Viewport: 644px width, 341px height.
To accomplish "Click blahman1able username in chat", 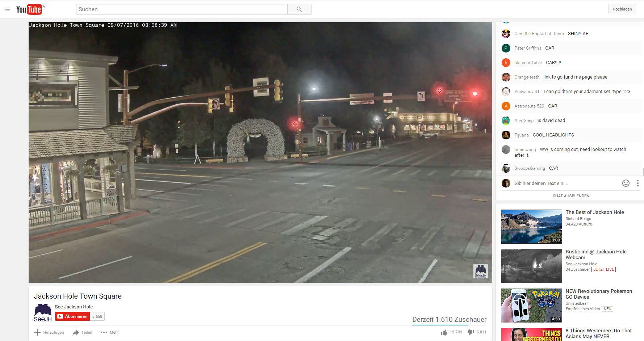I will pyautogui.click(x=528, y=63).
